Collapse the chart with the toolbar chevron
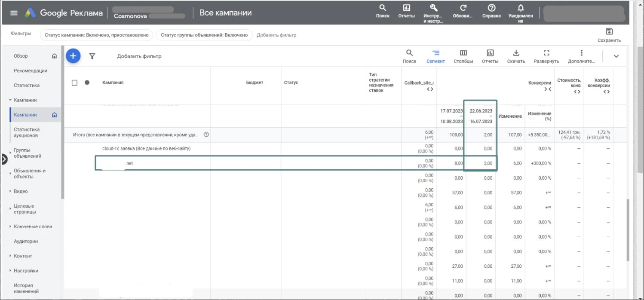The width and height of the screenshot is (644, 300). point(616,56)
